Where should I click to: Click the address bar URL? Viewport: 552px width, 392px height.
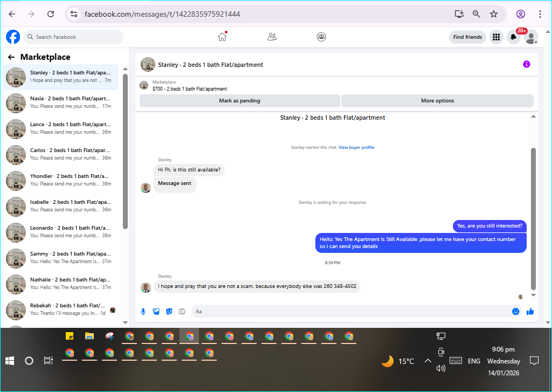(162, 14)
